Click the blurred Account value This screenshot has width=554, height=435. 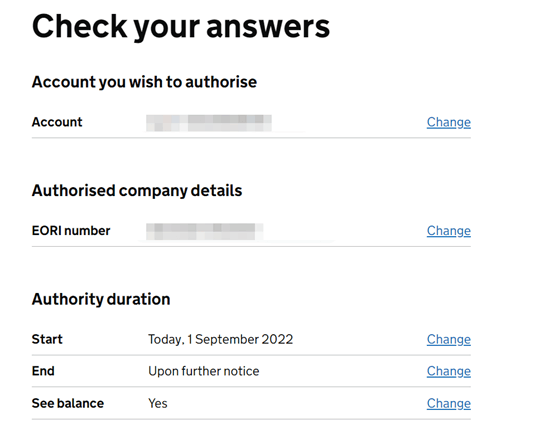click(x=209, y=123)
